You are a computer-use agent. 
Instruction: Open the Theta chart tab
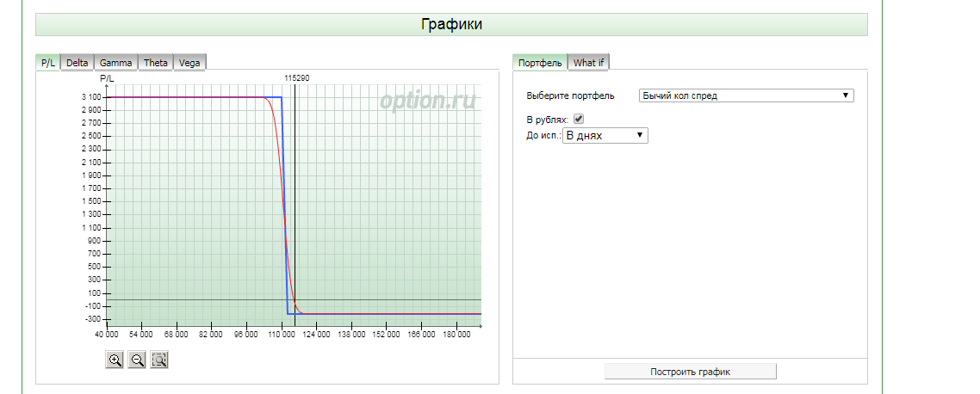(155, 63)
